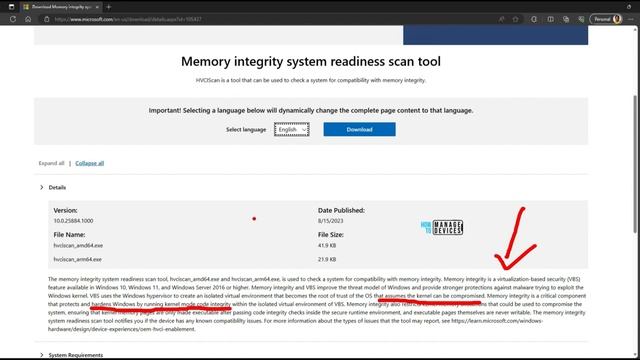
Task: Open split screen view
Action: tap(550, 19)
